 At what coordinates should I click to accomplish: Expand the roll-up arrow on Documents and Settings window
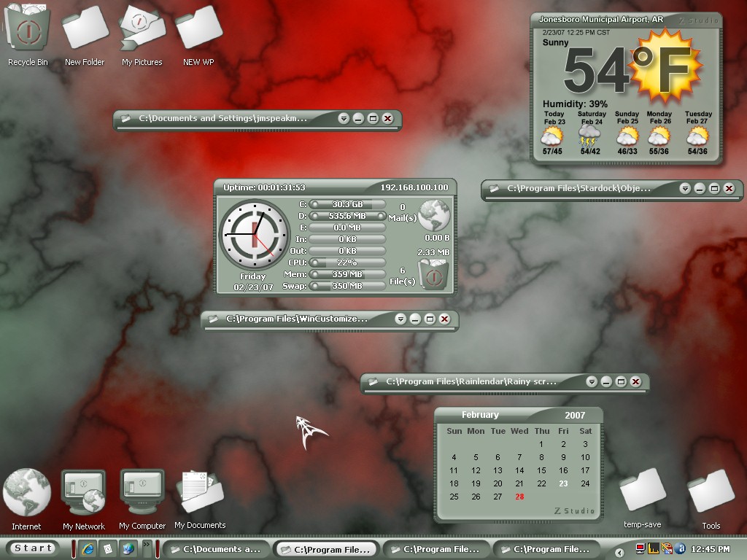(x=344, y=118)
